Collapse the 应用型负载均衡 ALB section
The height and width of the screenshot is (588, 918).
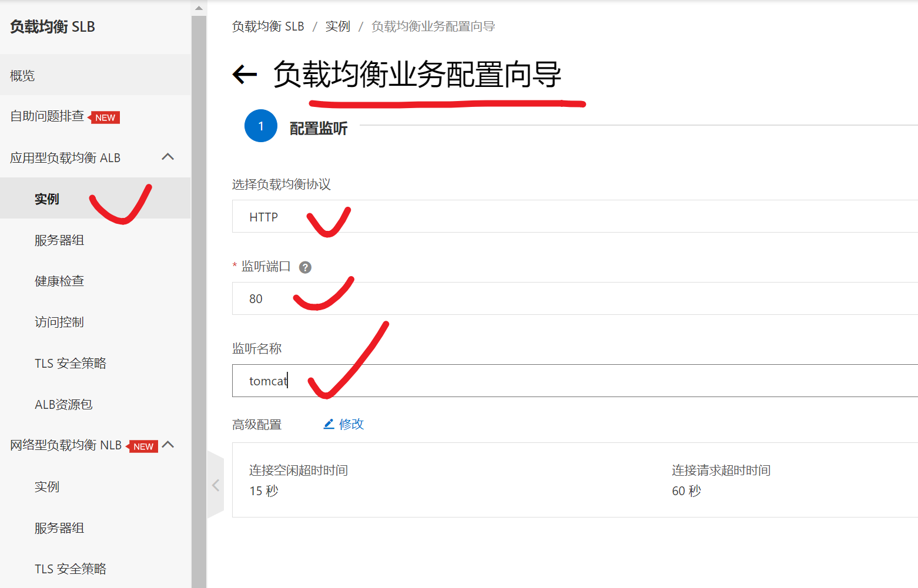(168, 157)
